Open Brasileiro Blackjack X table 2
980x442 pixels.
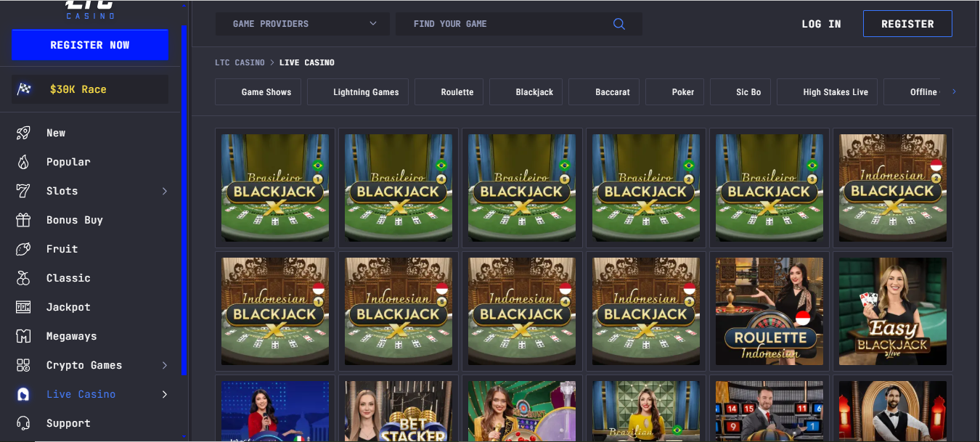point(646,188)
